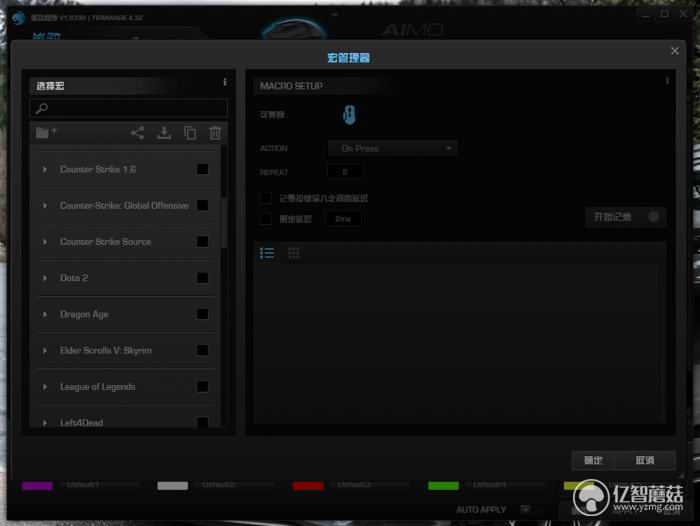Select the Dragon Age entry text
Image resolution: width=700 pixels, height=526 pixels.
(x=84, y=314)
